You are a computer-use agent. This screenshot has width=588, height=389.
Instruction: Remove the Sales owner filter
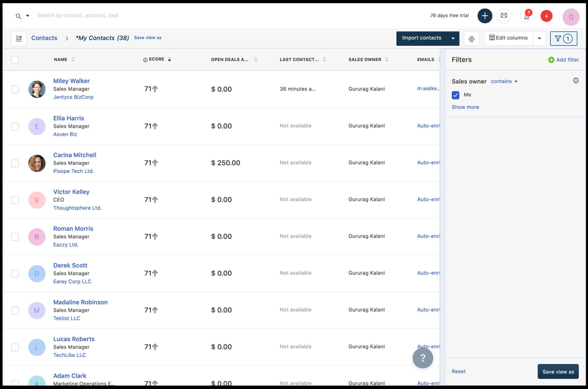pyautogui.click(x=576, y=80)
